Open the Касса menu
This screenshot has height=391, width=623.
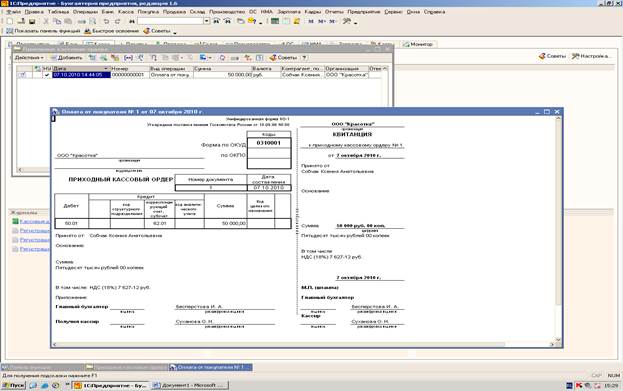pyautogui.click(x=126, y=12)
